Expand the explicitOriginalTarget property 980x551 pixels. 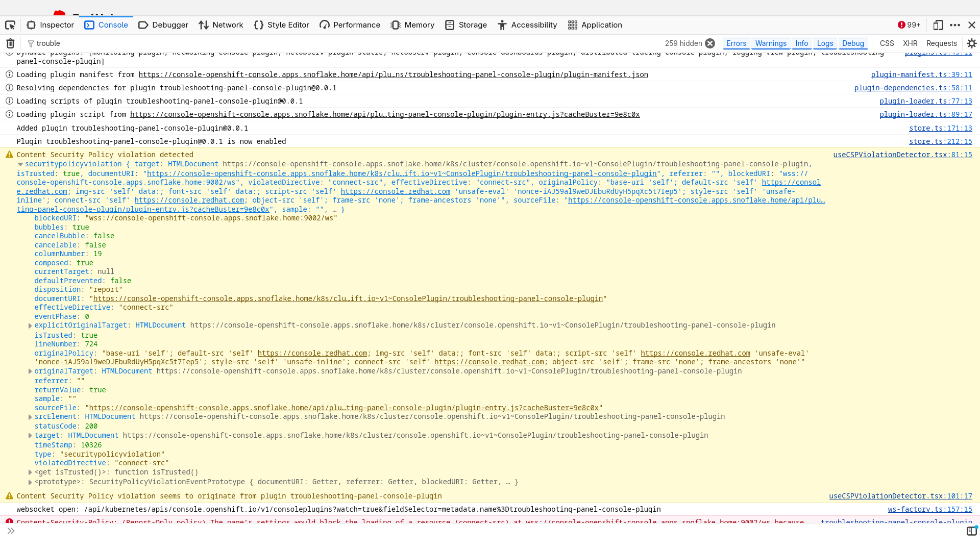click(x=30, y=325)
